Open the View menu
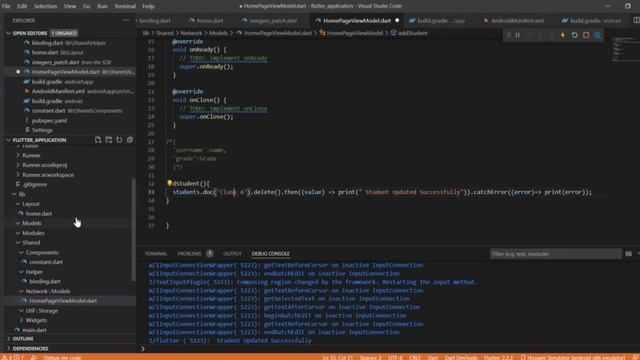 [70, 6]
